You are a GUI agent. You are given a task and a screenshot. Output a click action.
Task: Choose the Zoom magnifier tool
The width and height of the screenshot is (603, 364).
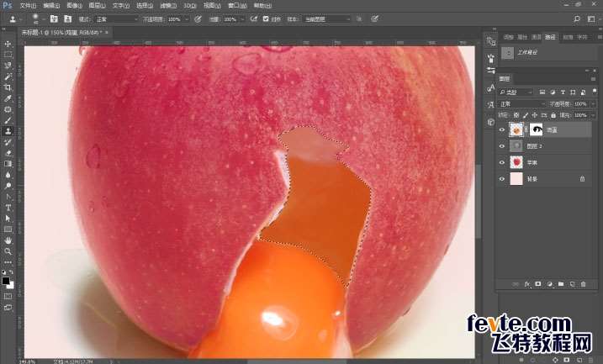coord(8,251)
